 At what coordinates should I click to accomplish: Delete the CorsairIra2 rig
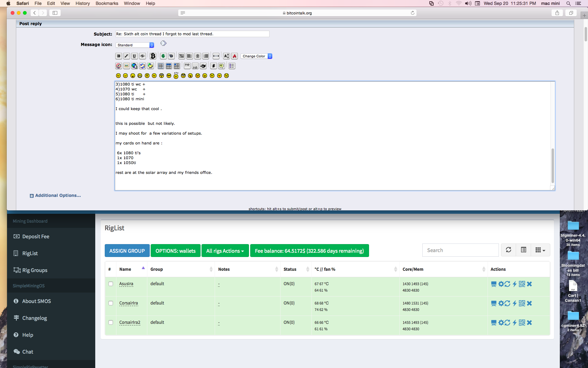pos(530,323)
